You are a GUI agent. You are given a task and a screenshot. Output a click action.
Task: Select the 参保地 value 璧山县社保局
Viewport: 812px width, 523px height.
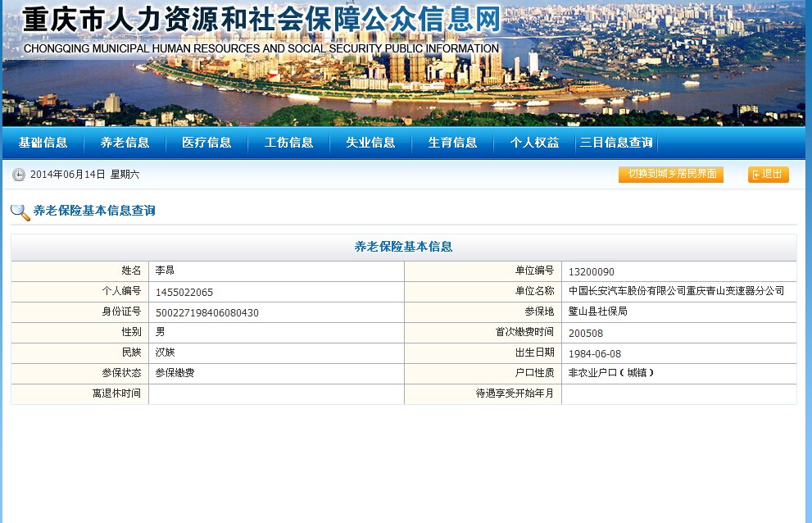597,312
